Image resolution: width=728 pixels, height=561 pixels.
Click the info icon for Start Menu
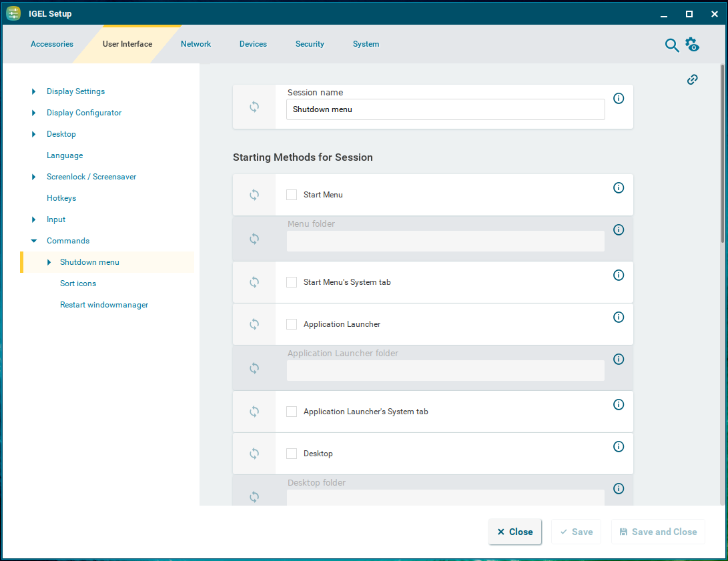coord(619,187)
